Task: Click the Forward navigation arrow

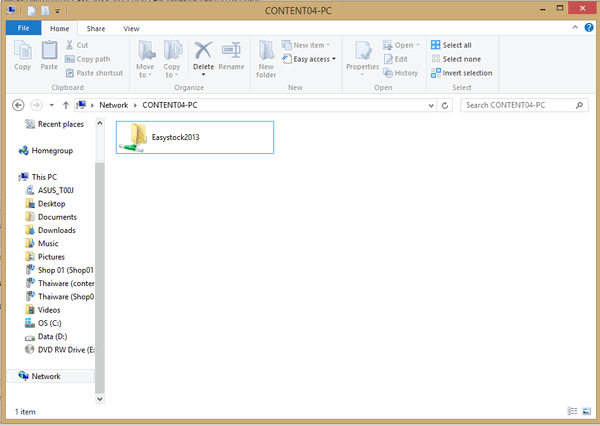Action: pyautogui.click(x=36, y=105)
